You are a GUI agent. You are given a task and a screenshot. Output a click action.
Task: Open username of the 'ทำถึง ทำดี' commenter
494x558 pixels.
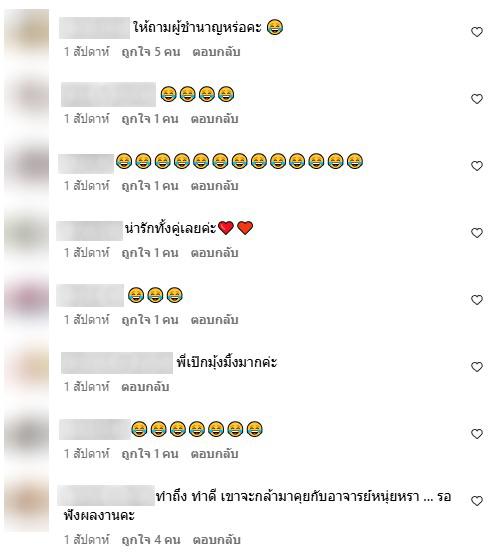tap(106, 495)
